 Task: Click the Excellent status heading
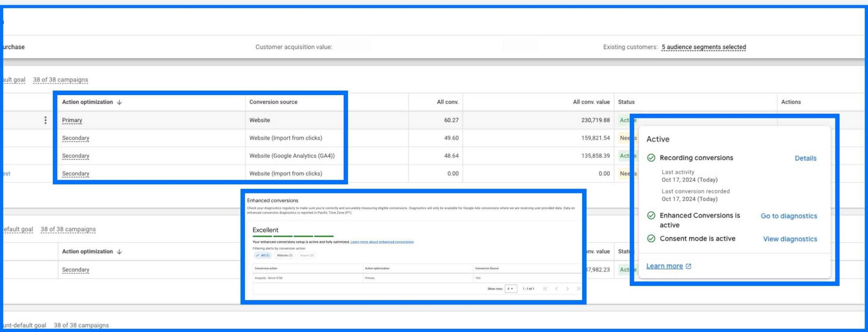(265, 230)
